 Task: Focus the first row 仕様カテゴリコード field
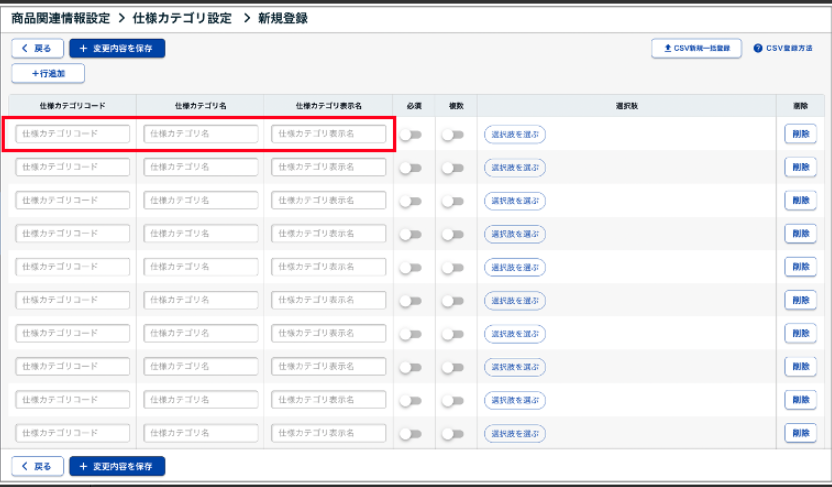pos(73,134)
